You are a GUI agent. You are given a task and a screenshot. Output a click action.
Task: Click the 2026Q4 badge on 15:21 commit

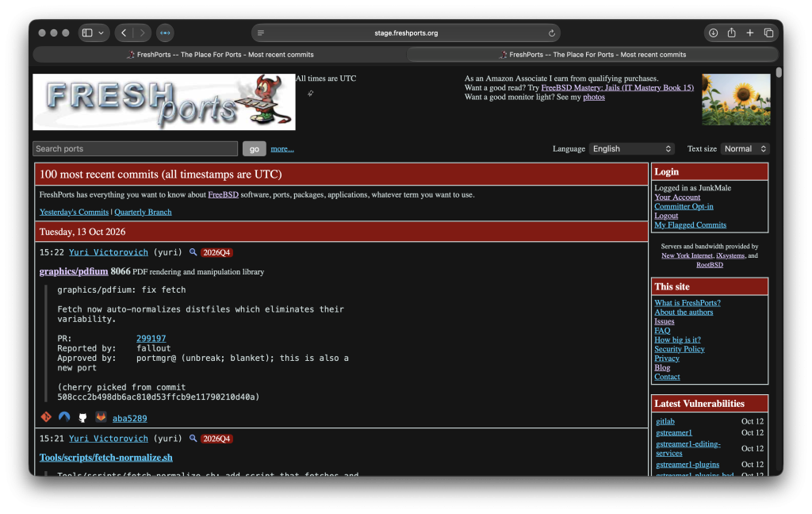click(x=216, y=439)
